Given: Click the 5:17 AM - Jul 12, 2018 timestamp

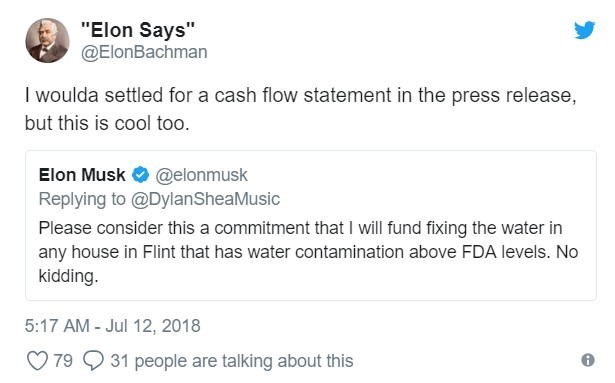Looking at the screenshot, I should click(x=113, y=326).
